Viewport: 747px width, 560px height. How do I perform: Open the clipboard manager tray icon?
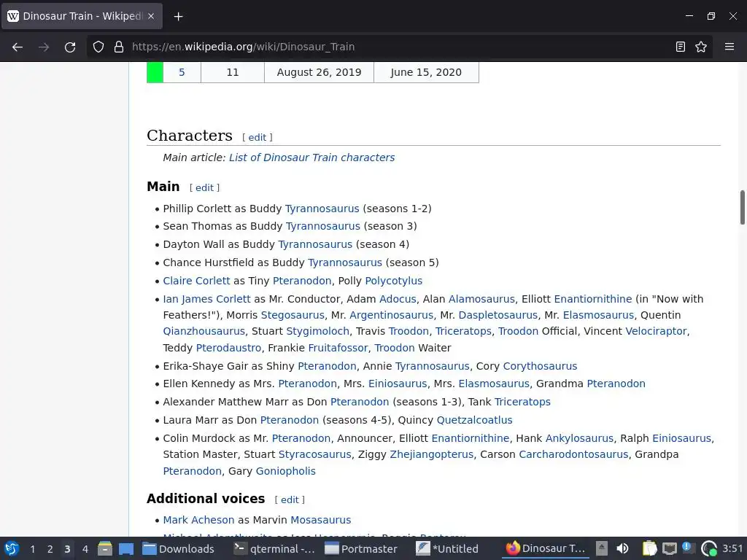(x=649, y=548)
